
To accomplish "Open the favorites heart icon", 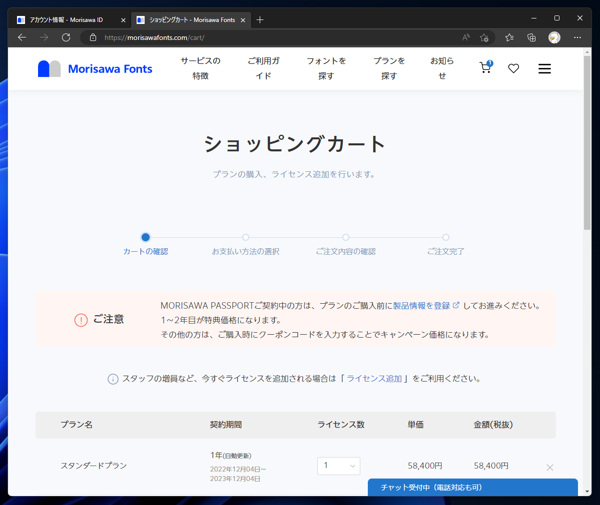I will [513, 68].
